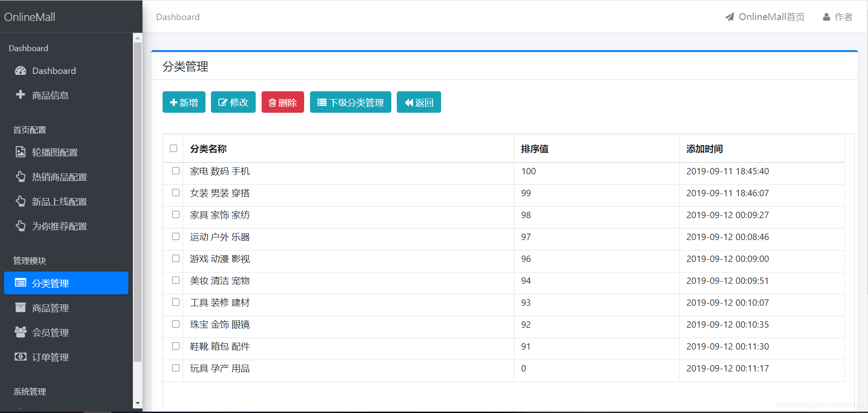Click the sidebar scrollbar down arrow
The height and width of the screenshot is (413, 868).
coord(137,403)
